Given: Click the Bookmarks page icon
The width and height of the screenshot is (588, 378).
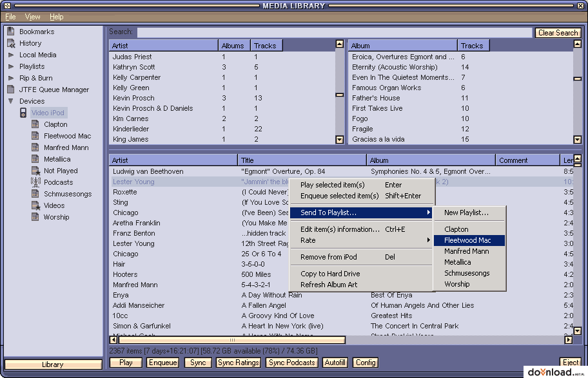Looking at the screenshot, I should (11, 32).
